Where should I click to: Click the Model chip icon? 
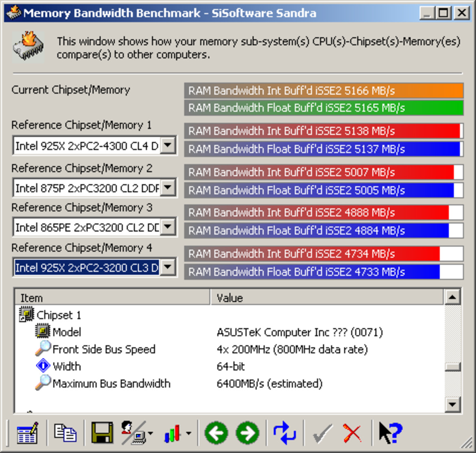(x=42, y=331)
